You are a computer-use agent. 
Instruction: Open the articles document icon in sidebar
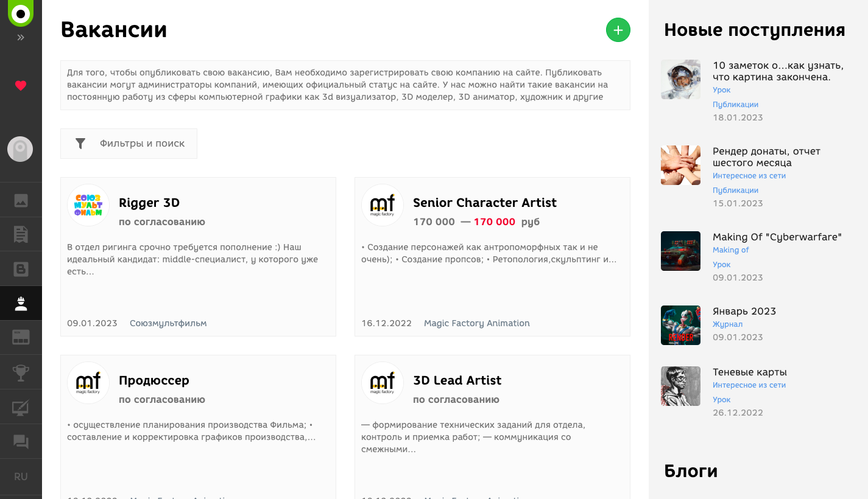tap(21, 234)
